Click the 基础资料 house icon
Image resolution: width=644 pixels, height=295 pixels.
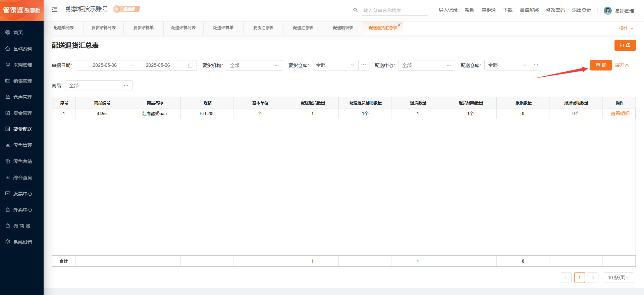[8, 48]
